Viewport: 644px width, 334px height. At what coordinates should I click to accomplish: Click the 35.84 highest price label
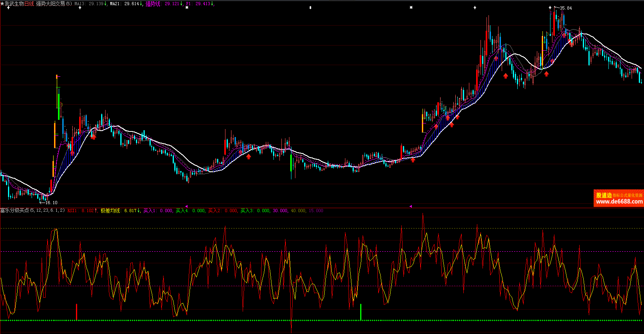(x=566, y=8)
